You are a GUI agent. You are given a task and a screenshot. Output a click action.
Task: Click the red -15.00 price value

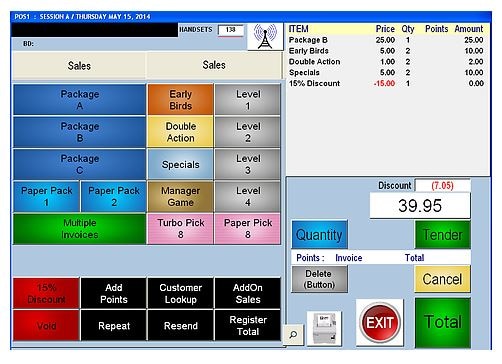[x=384, y=83]
